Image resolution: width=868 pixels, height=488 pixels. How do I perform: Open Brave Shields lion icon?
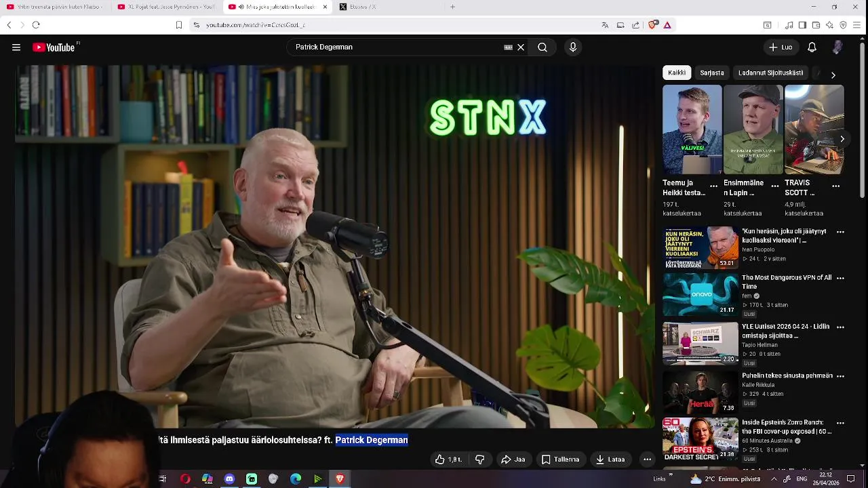(652, 25)
